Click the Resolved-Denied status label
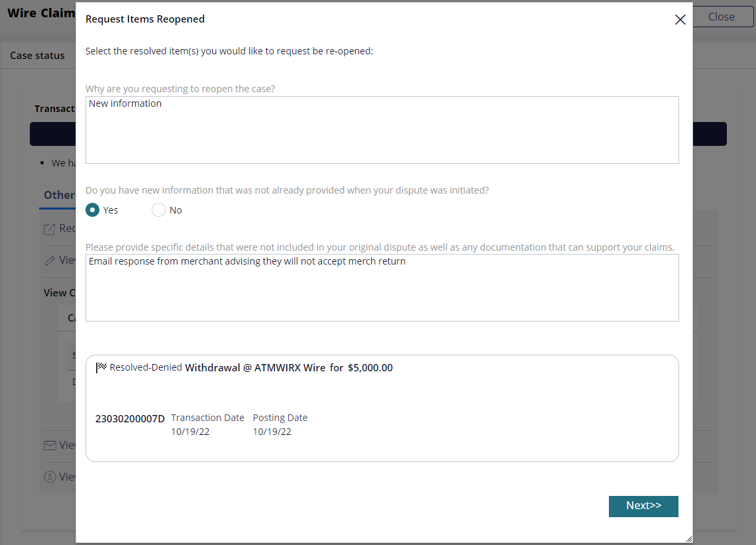 click(x=146, y=367)
